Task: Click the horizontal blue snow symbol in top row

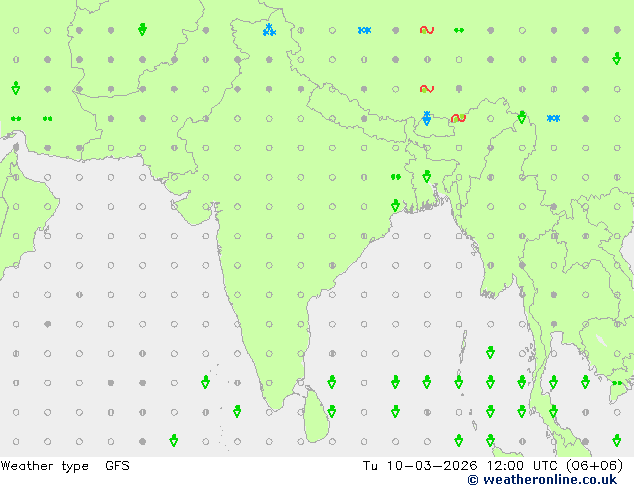Action: pyautogui.click(x=364, y=30)
